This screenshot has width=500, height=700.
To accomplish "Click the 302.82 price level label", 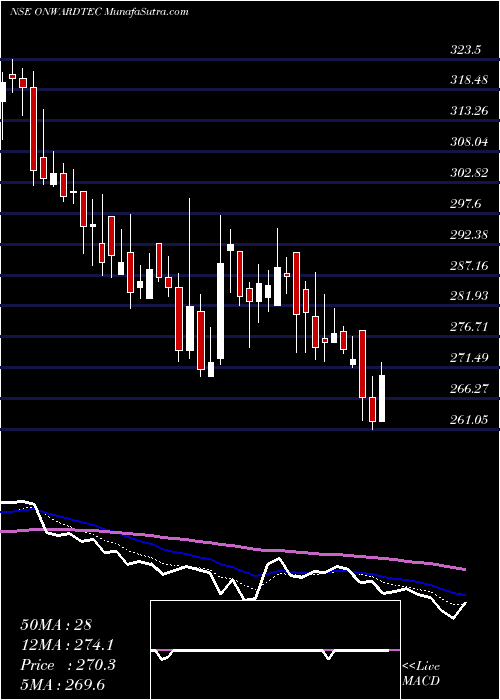I will (x=468, y=173).
